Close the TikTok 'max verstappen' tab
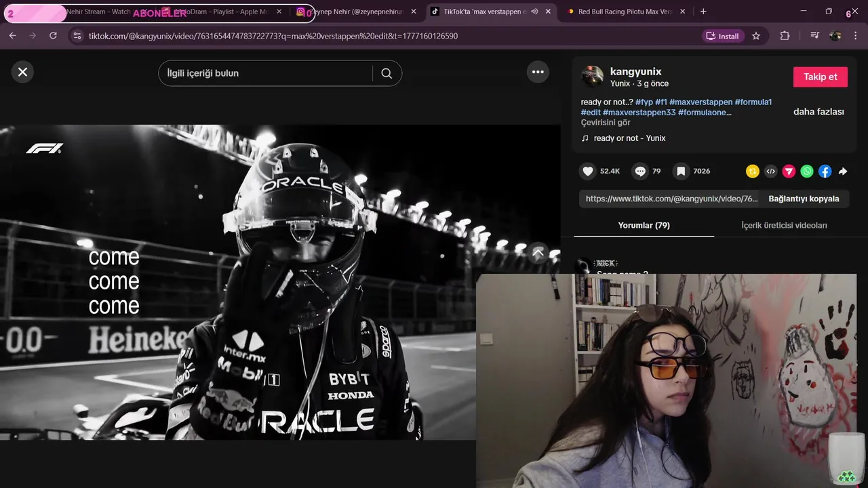This screenshot has width=868, height=488. point(549,12)
